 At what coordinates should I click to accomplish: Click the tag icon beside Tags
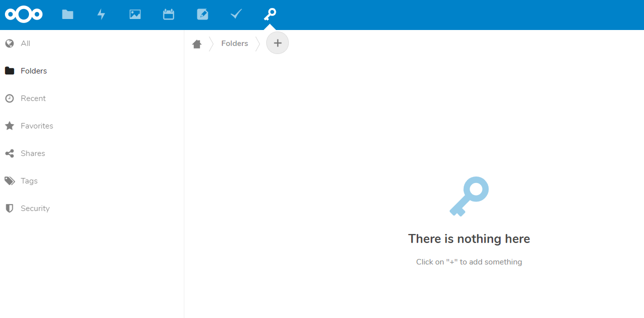point(9,181)
